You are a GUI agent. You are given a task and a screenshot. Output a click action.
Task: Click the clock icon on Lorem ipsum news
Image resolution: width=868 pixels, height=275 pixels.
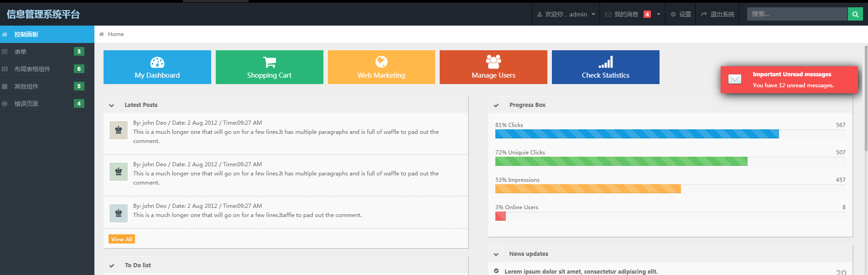pyautogui.click(x=496, y=271)
